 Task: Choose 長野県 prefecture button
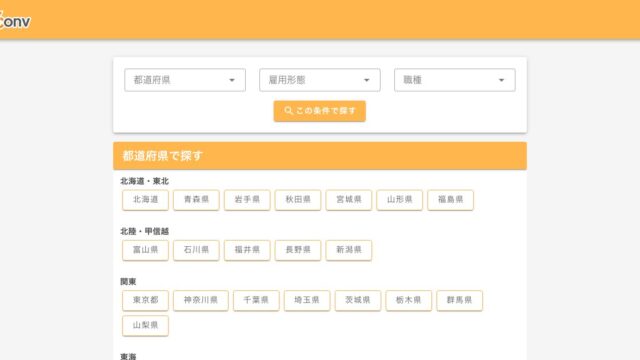tap(298, 250)
